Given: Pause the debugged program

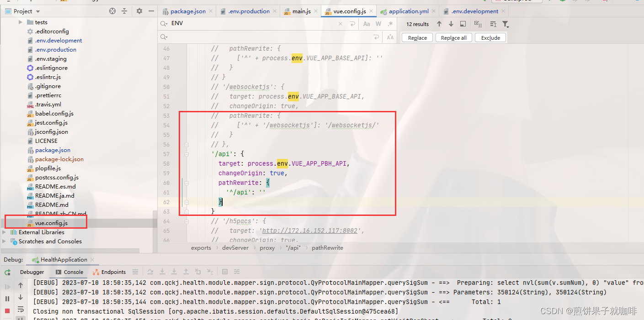Looking at the screenshot, I should 7,299.
